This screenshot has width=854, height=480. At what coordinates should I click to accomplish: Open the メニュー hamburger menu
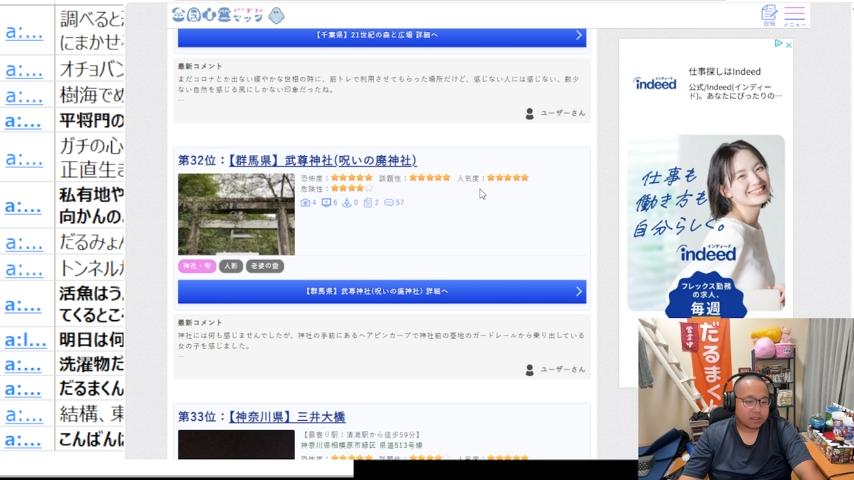794,16
